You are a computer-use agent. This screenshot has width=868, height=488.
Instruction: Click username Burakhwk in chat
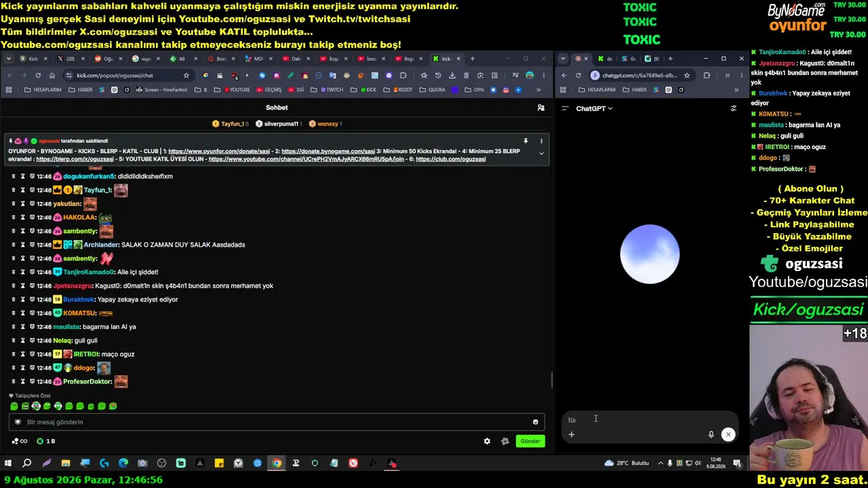pos(79,300)
